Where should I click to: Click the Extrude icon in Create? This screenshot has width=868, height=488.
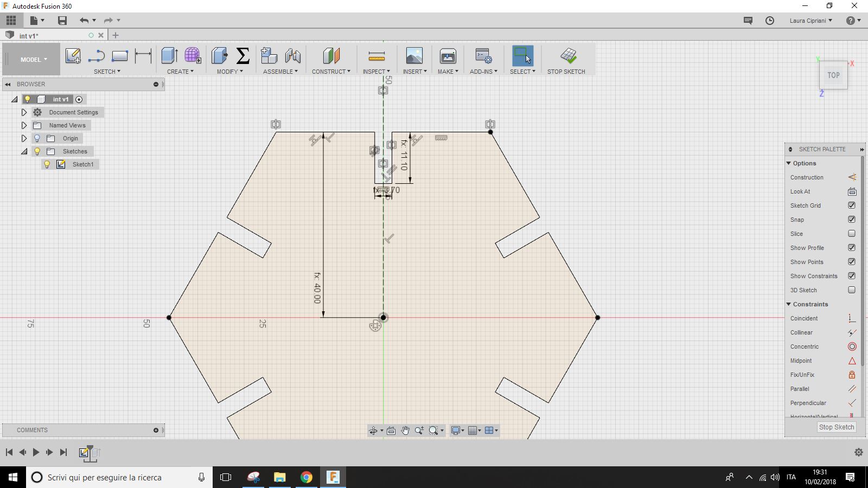[x=169, y=55]
